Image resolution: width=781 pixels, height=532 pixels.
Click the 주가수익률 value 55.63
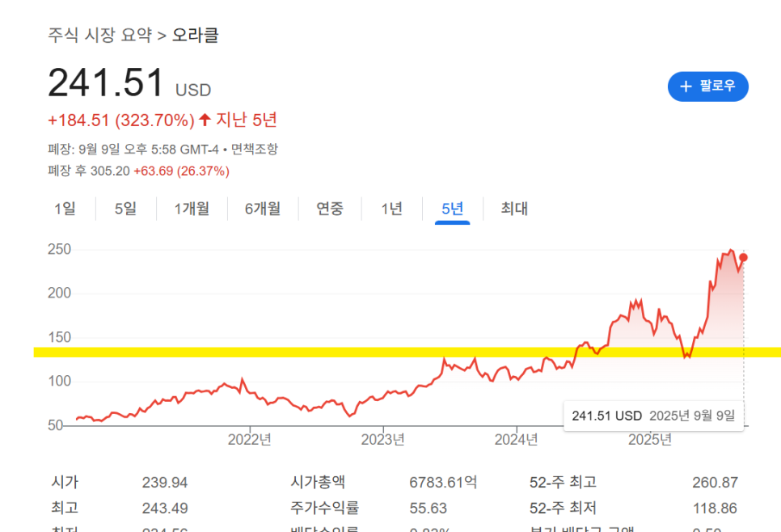(x=428, y=508)
